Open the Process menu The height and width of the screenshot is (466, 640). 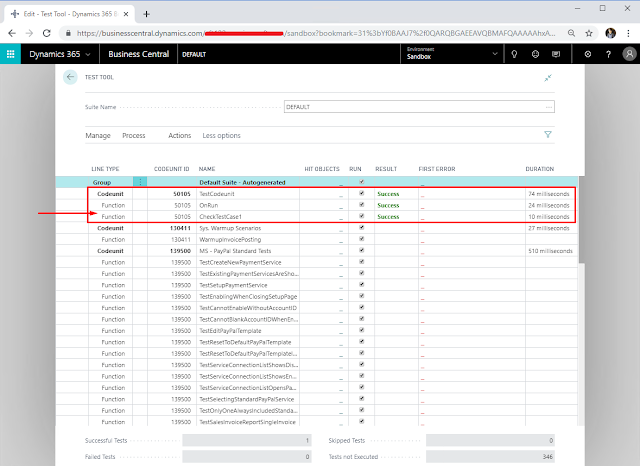click(x=134, y=135)
